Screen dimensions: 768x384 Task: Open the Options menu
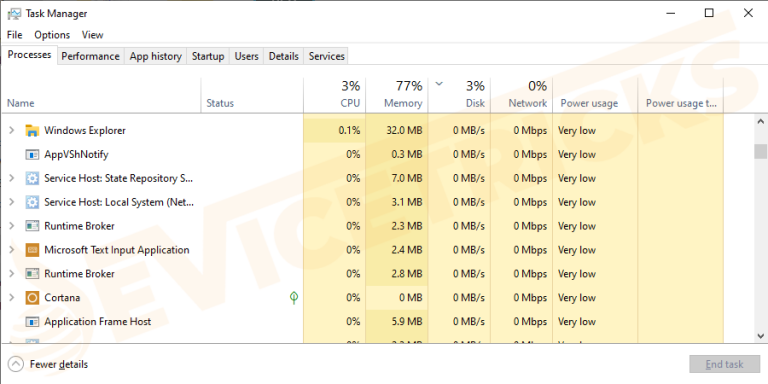52,35
